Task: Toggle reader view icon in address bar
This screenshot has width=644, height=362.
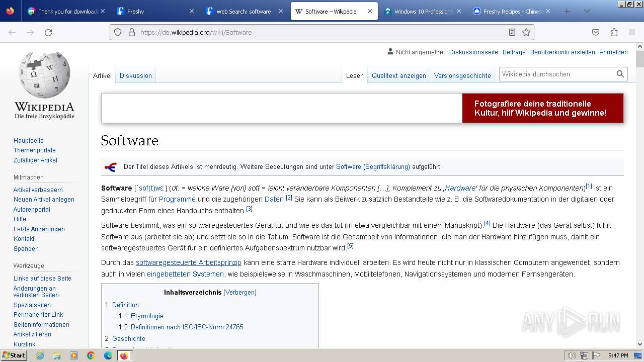Action: (512, 32)
